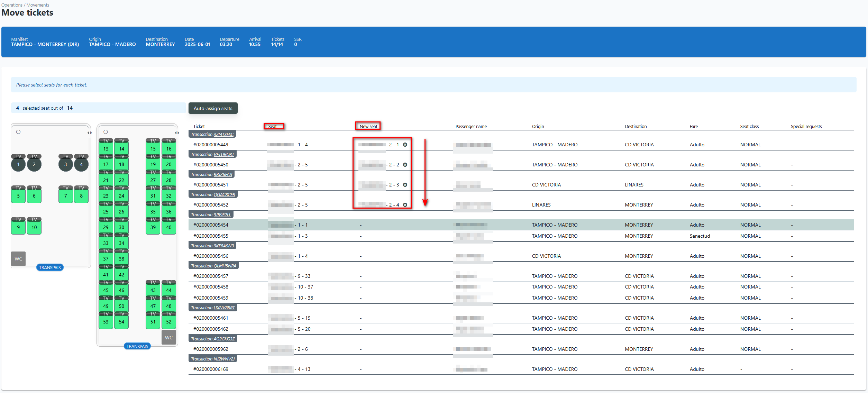
Task: Select ticket row #020000005457
Action: click(521, 276)
